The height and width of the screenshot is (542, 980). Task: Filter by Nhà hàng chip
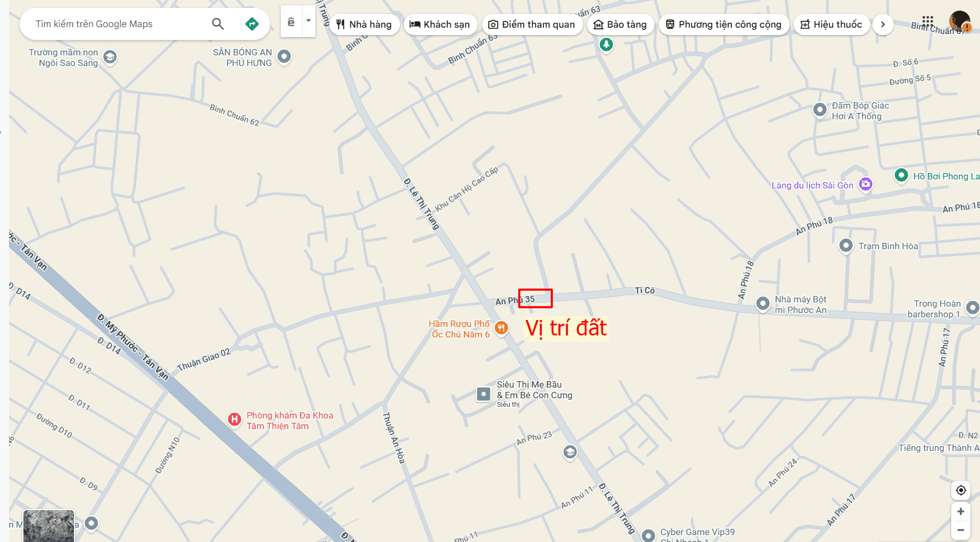364,24
